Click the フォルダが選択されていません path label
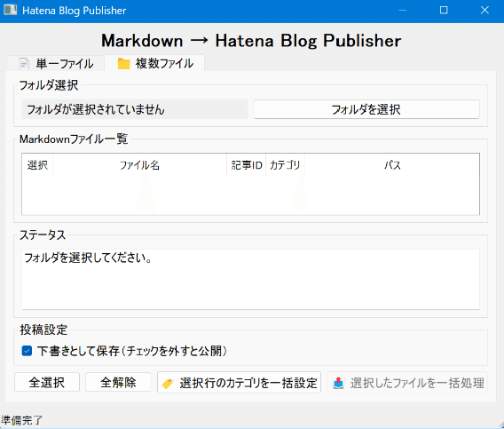Image resolution: width=504 pixels, height=429 pixels. click(135, 109)
